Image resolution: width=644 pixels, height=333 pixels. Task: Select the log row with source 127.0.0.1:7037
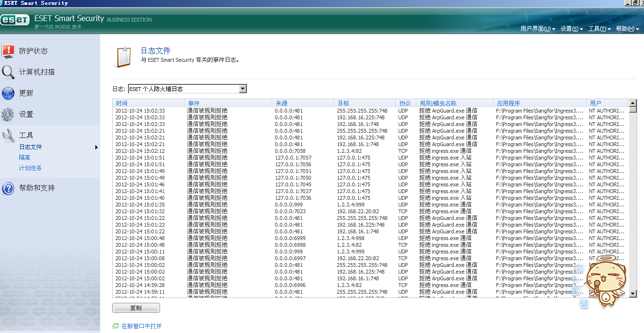click(370, 191)
